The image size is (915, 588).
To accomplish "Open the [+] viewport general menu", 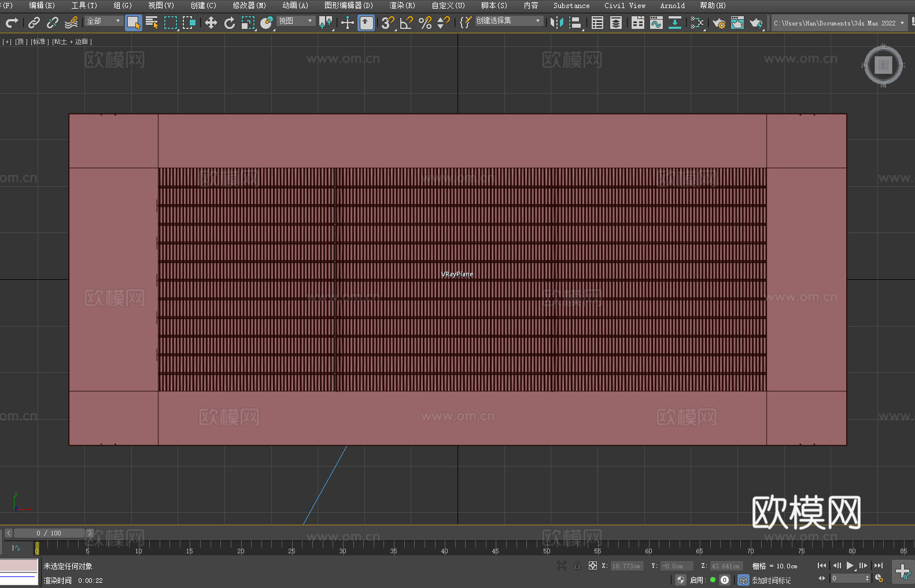I will click(7, 42).
